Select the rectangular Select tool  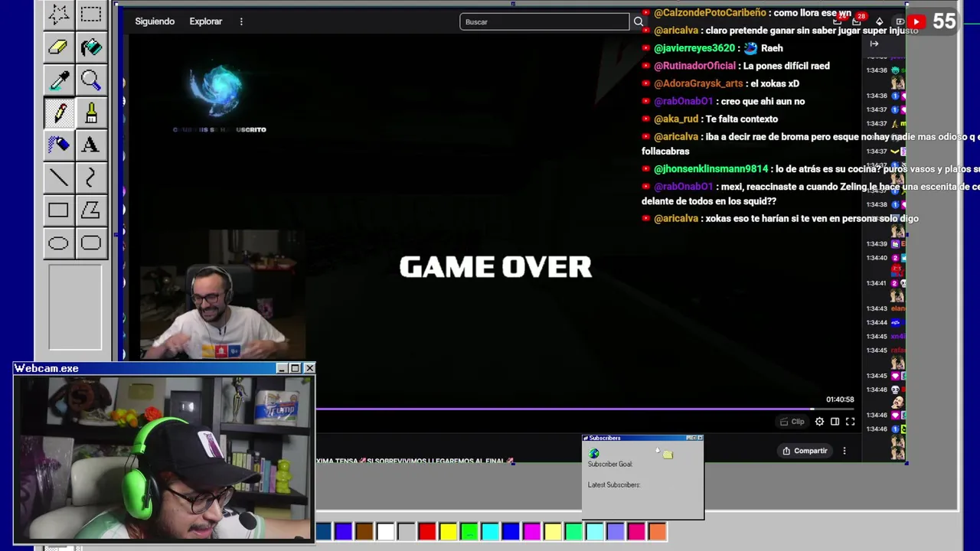pos(90,14)
